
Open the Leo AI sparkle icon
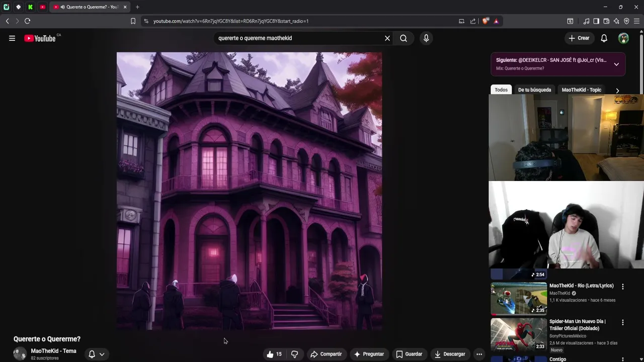(616, 21)
